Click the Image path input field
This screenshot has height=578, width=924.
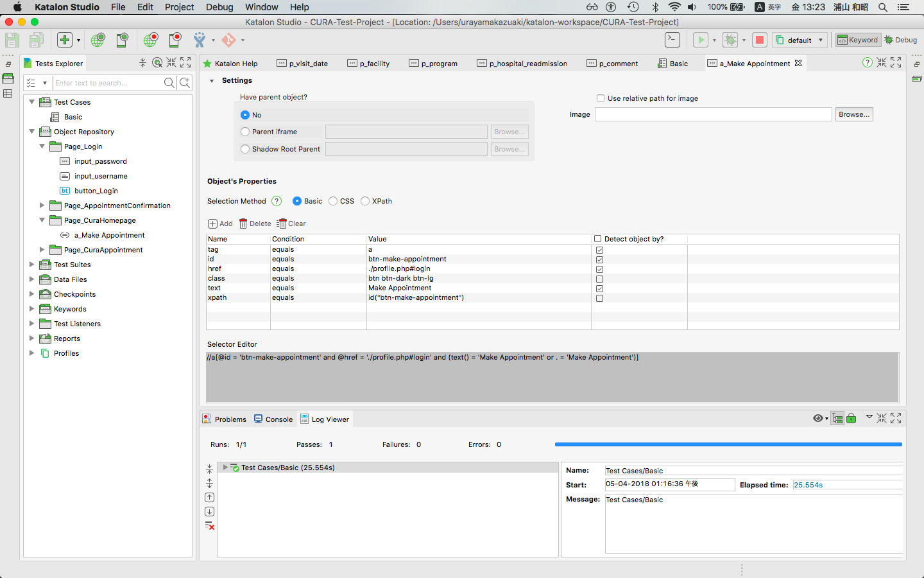tap(713, 114)
